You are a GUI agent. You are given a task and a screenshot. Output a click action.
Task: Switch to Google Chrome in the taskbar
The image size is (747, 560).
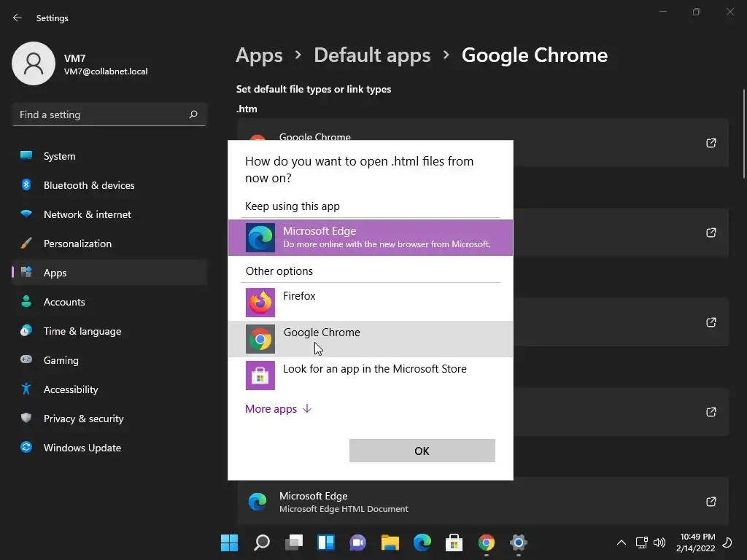pyautogui.click(x=487, y=542)
